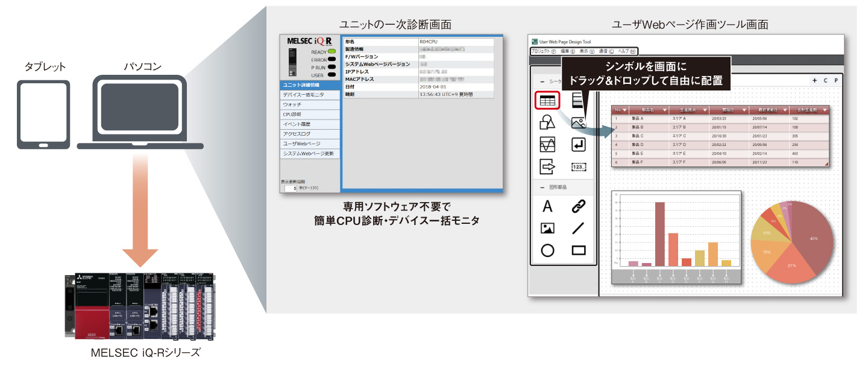Click the 表示更新周期 seconds input field
This screenshot has height=368, width=868.
[x=291, y=188]
